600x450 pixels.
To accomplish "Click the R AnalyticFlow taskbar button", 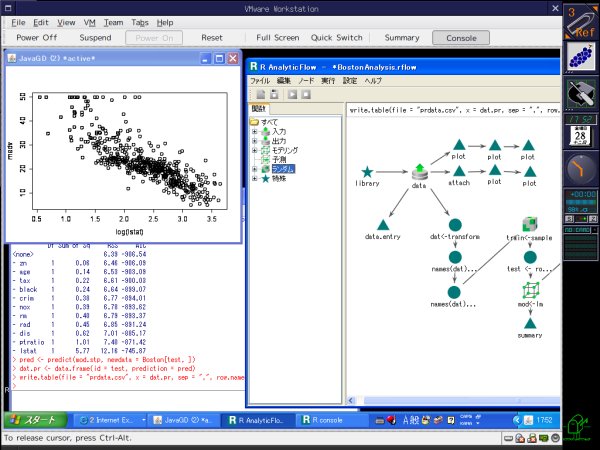I will (257, 420).
